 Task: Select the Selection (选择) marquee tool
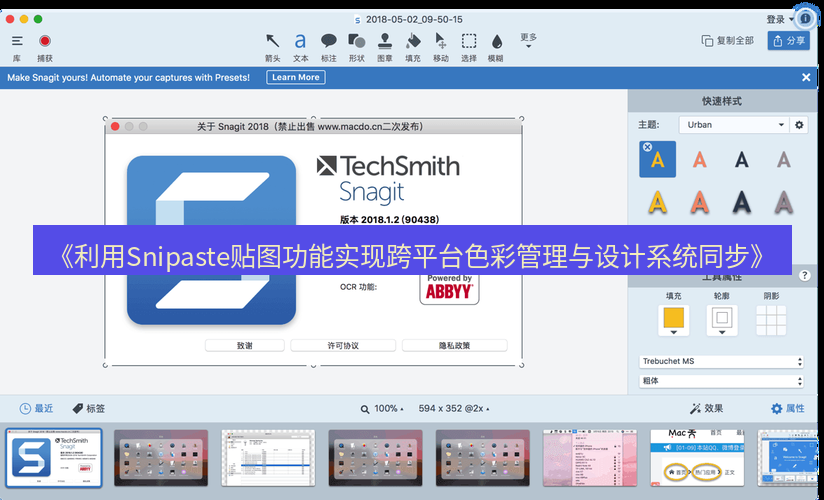coord(469,41)
